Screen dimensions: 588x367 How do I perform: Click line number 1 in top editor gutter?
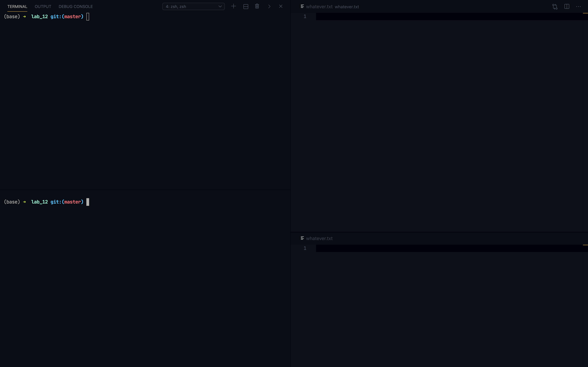pos(305,17)
